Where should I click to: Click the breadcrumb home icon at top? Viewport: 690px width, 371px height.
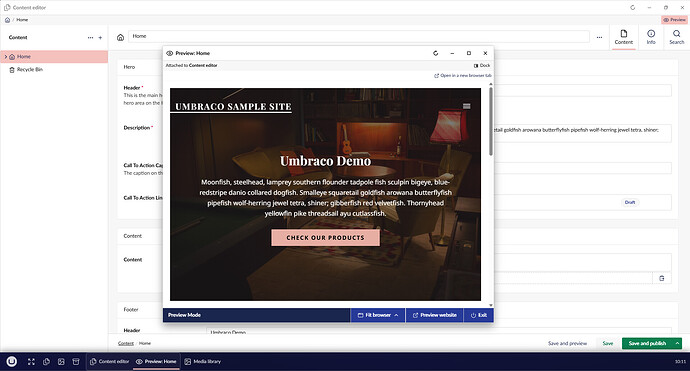[x=7, y=20]
